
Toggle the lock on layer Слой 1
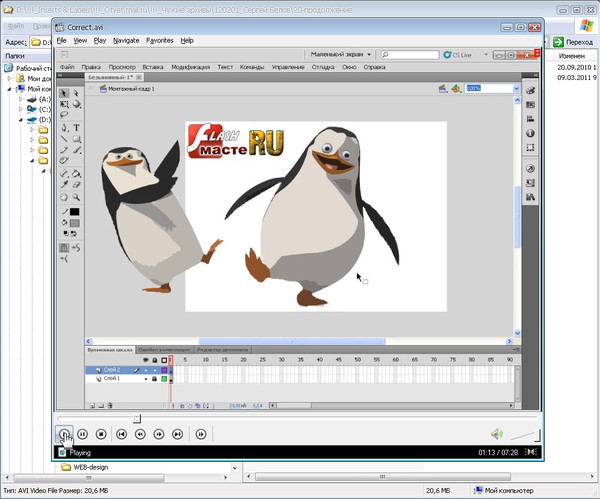155,379
